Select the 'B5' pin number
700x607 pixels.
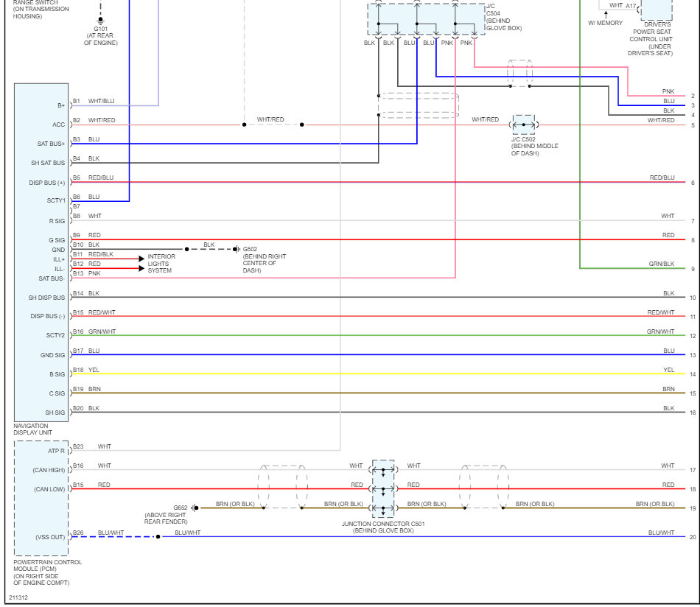[77, 178]
